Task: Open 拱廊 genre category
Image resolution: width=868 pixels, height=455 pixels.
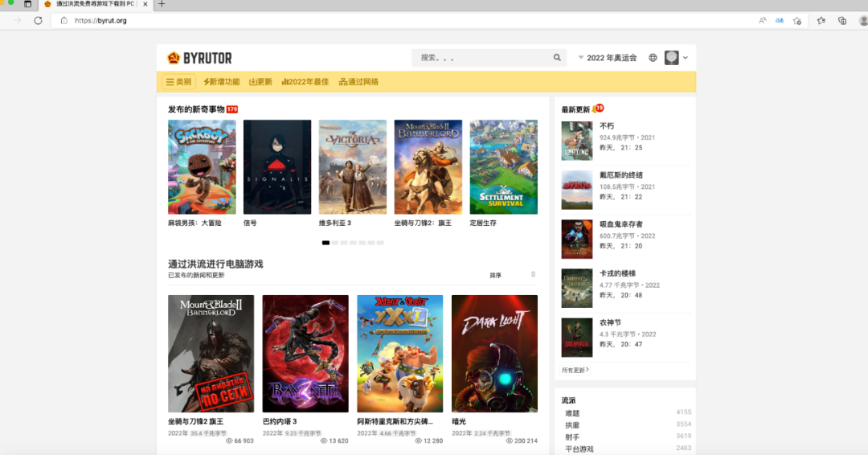Action: pyautogui.click(x=572, y=425)
